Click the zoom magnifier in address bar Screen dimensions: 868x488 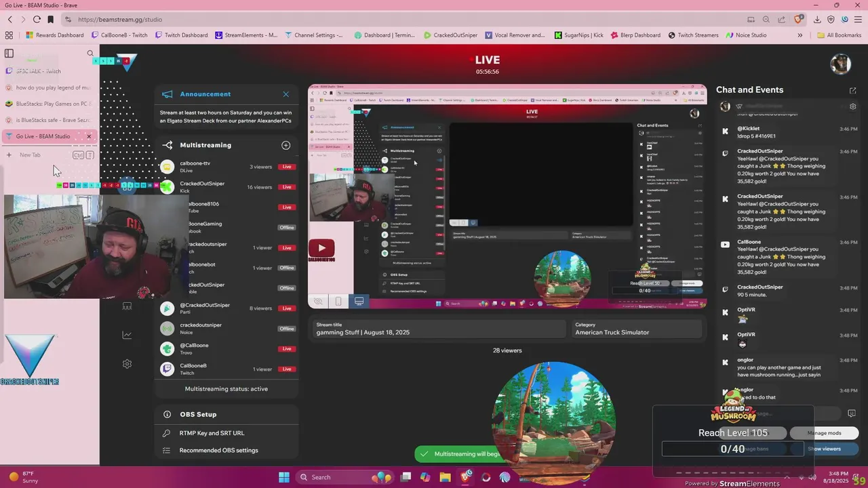[766, 20]
